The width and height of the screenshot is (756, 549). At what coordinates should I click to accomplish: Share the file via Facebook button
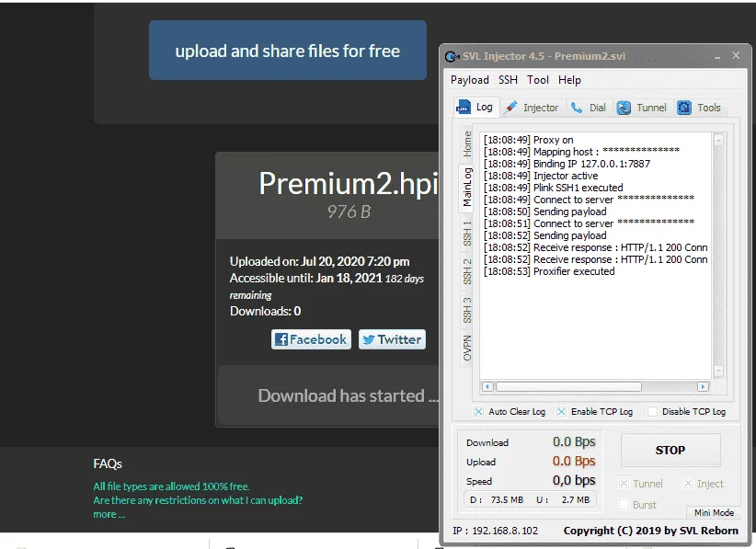click(x=311, y=339)
